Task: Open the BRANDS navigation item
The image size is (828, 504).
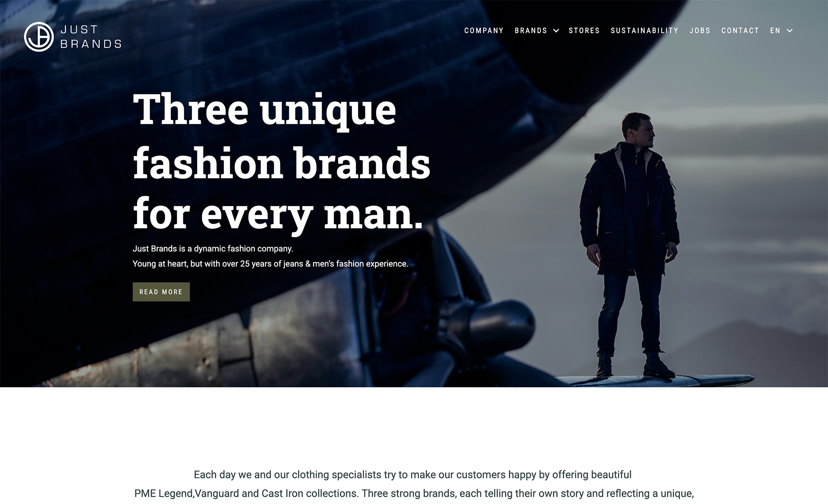Action: click(531, 31)
